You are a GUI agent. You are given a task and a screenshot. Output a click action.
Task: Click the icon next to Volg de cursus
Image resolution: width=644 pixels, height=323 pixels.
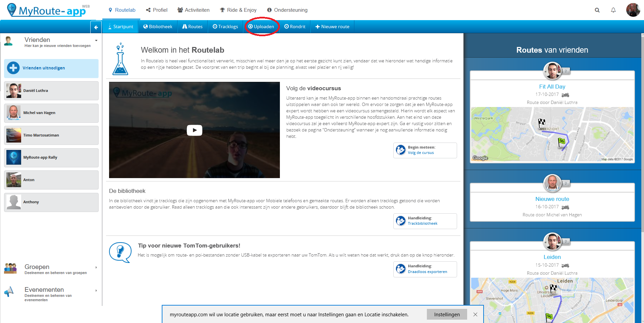[401, 150]
